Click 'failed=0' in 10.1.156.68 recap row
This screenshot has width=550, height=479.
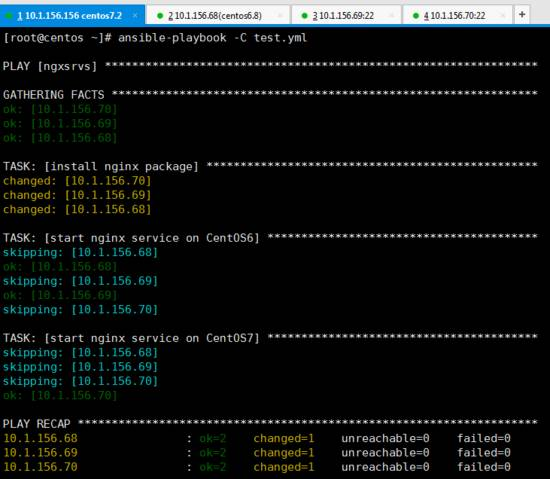(x=484, y=438)
